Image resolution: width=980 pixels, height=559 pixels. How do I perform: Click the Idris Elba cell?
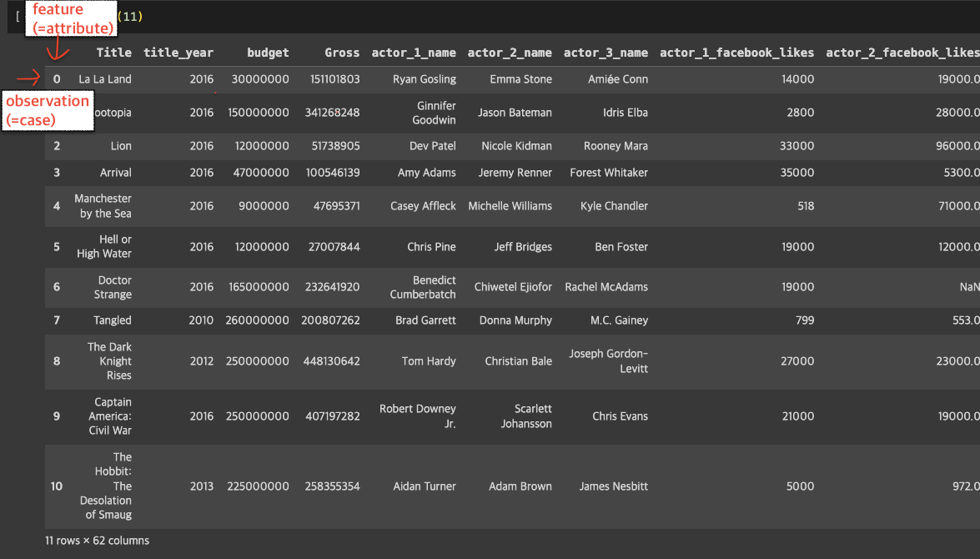(x=625, y=113)
